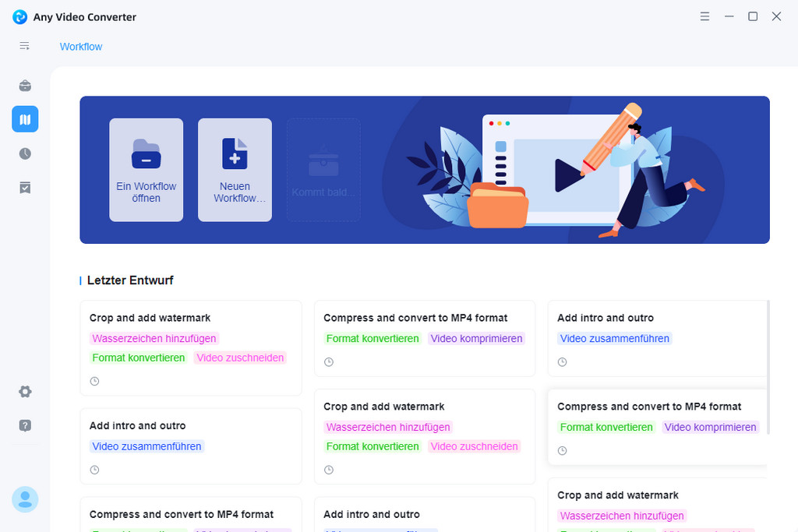Click the draft list vertical scrollbar
This screenshot has width=798, height=532.
click(x=768, y=367)
